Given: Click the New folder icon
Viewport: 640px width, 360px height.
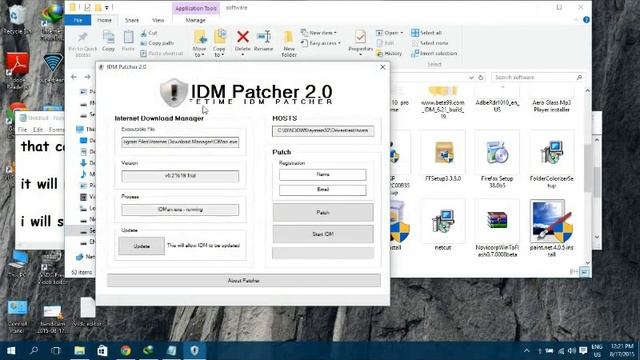Looking at the screenshot, I should [289, 37].
